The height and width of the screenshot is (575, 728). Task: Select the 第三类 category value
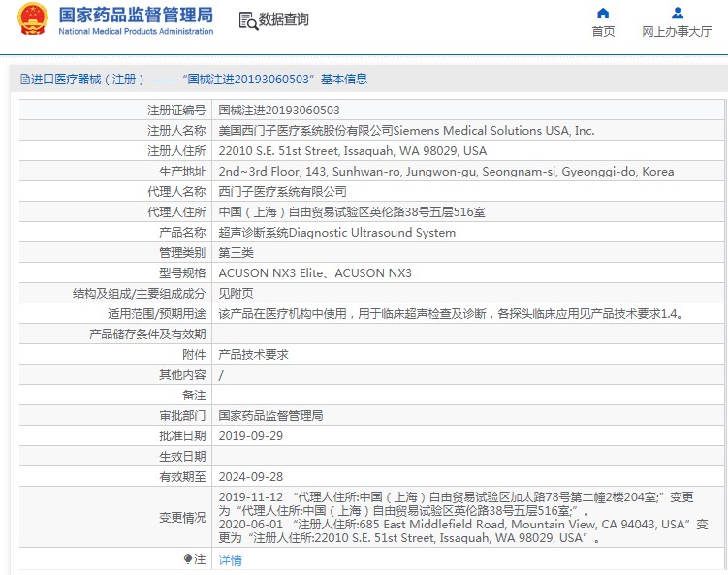(x=236, y=253)
